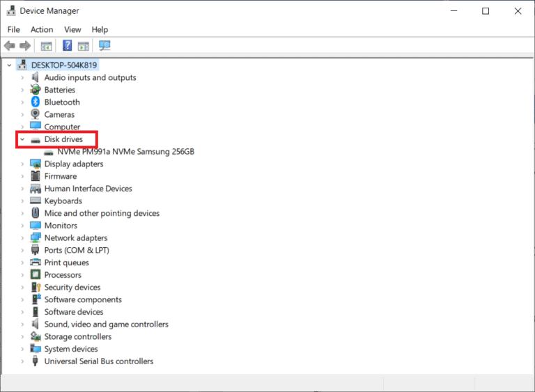Click the Keyboards icon

(x=35, y=201)
